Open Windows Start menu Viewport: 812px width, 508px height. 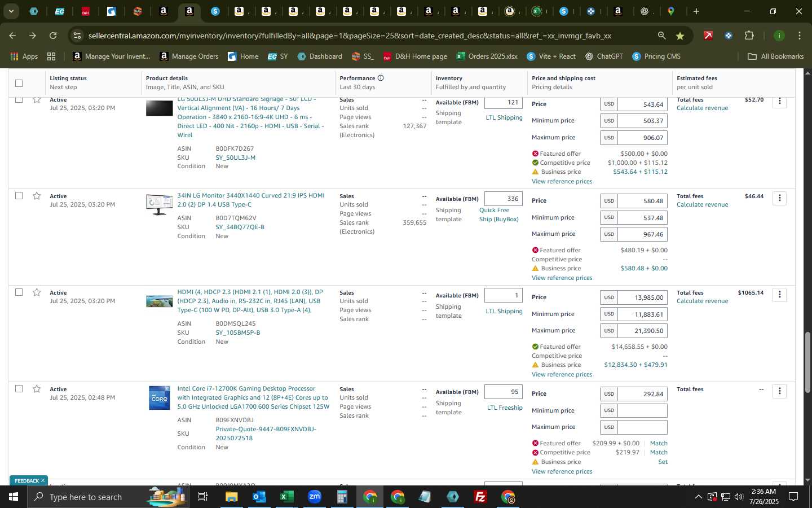[x=13, y=497]
